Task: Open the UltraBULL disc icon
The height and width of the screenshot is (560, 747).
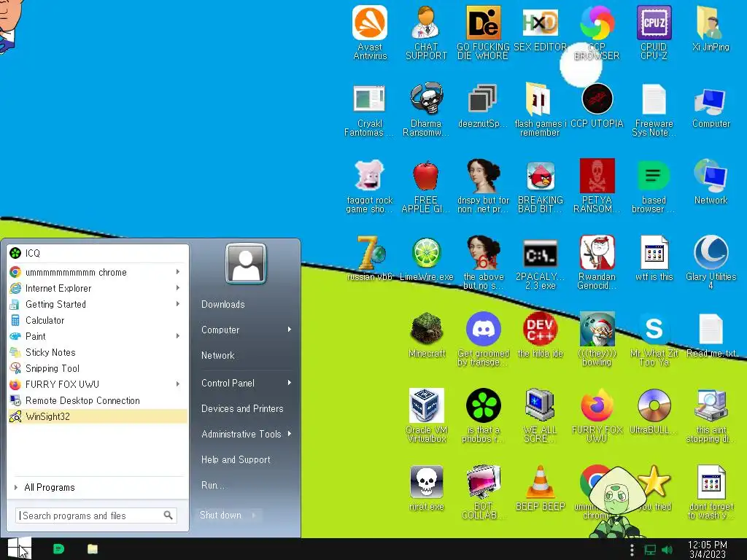Action: (x=654, y=411)
